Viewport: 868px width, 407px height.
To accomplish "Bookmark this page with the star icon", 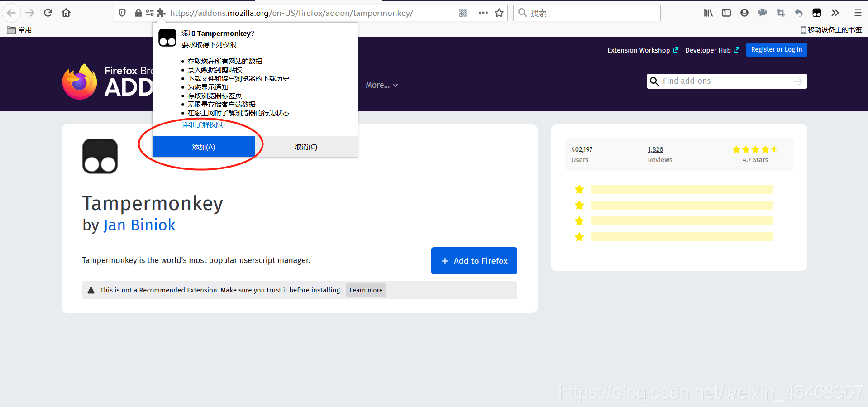I will [x=499, y=13].
